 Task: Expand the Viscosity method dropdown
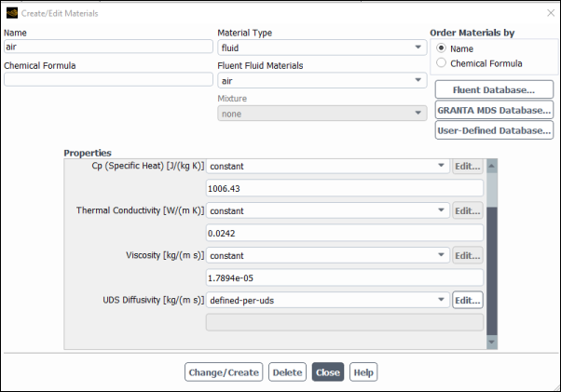coord(326,255)
